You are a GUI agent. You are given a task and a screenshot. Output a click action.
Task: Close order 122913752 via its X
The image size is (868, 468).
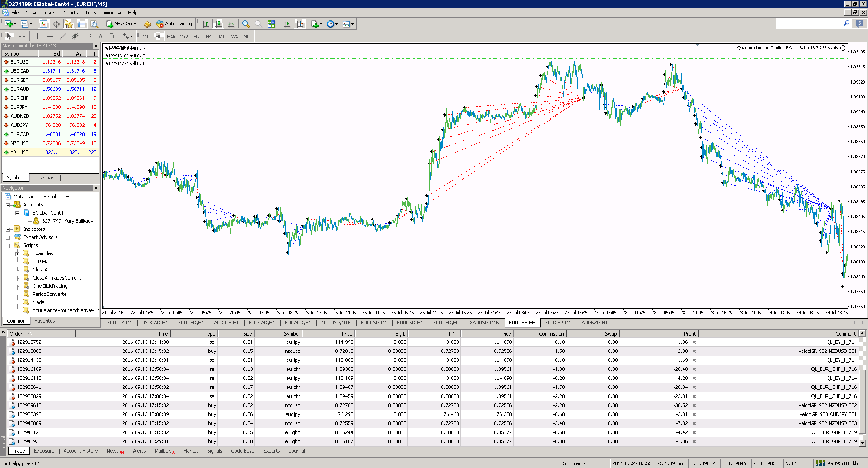pos(694,342)
